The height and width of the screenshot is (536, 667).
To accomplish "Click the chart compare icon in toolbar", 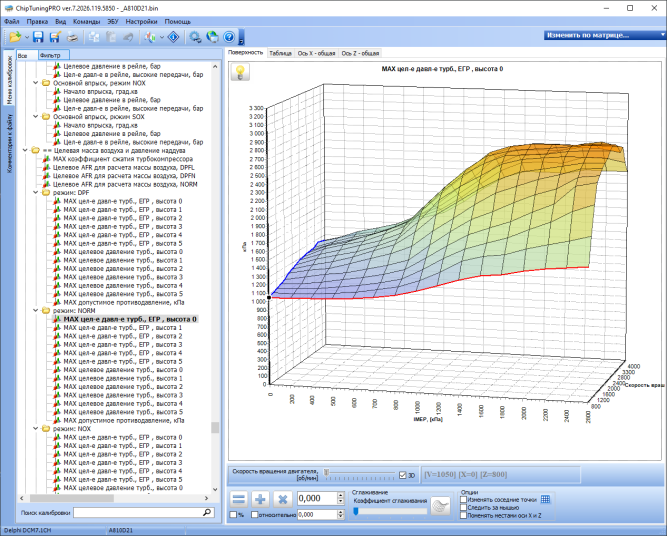I will point(150,37).
